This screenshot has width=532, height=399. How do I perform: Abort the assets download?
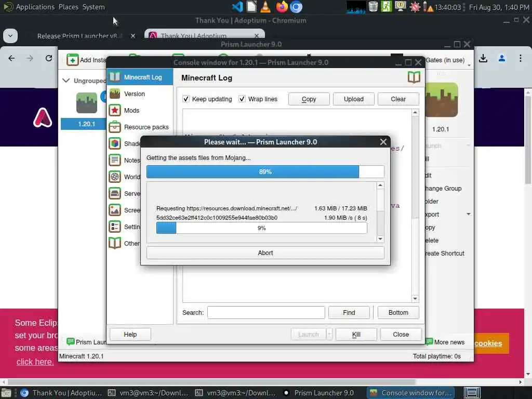click(x=265, y=253)
